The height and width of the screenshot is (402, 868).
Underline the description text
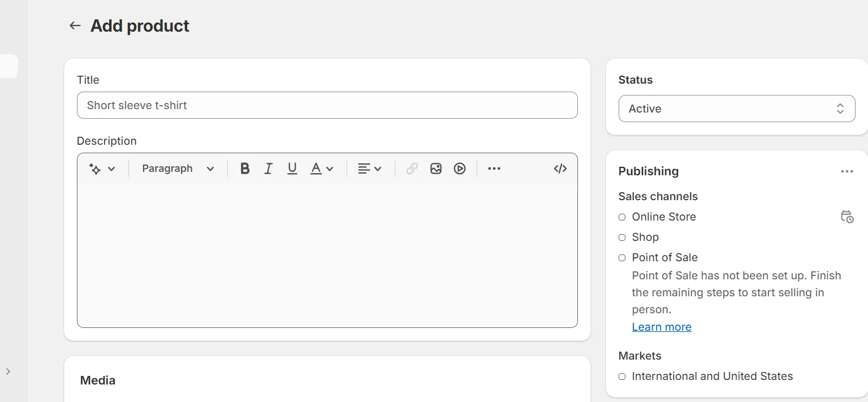292,168
